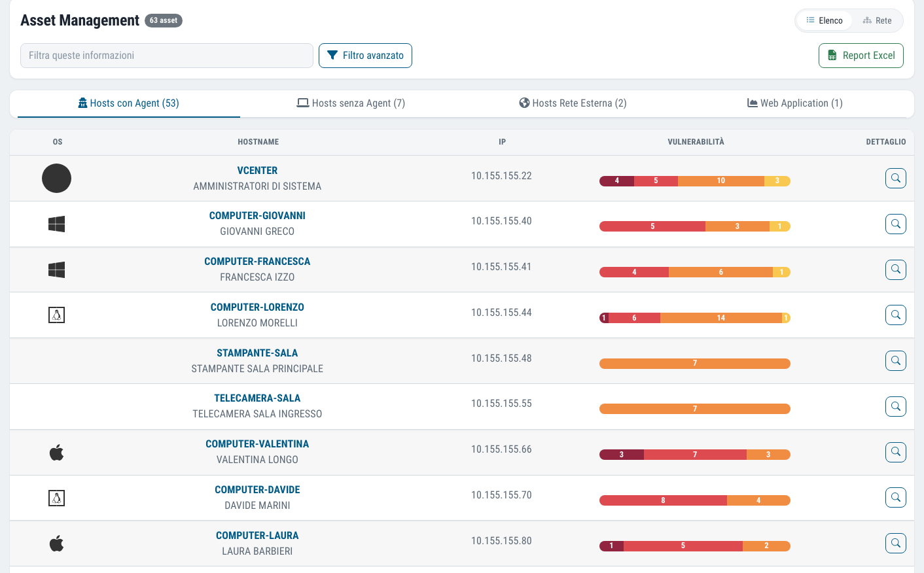Click the Windows OS icon for COMPUTER-GIOVANNI
The width and height of the screenshot is (924, 573).
point(57,224)
